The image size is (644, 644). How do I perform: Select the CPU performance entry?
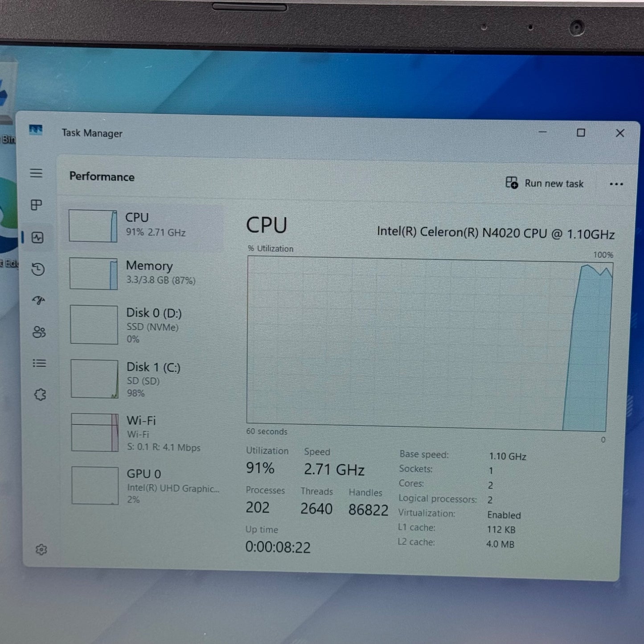tap(145, 226)
